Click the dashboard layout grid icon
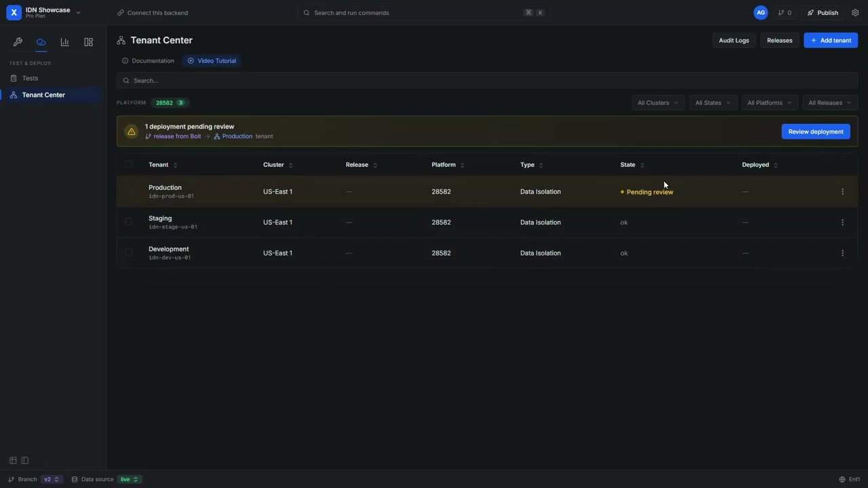 click(x=88, y=42)
